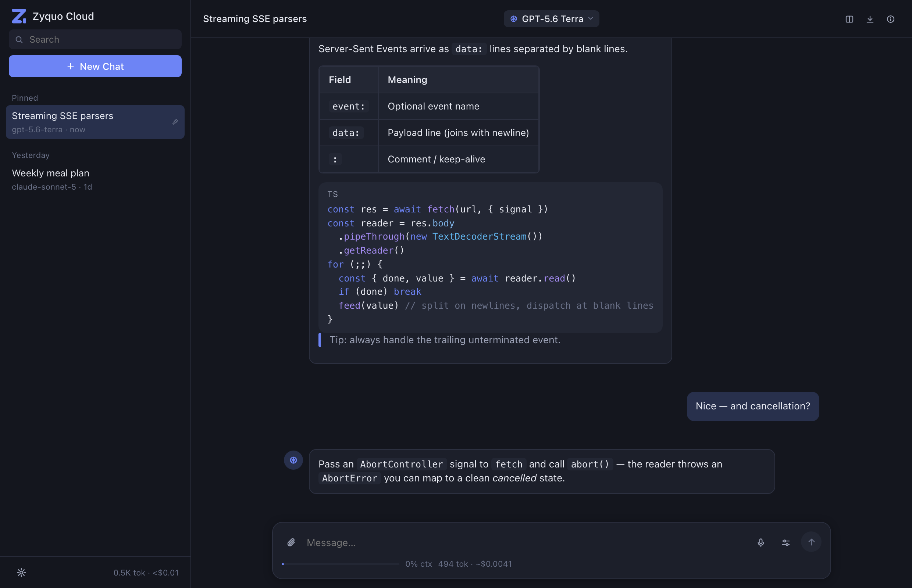Image resolution: width=912 pixels, height=588 pixels.
Task: Click 'claude-sonnet-5 · 1d' chat subtitle
Action: [x=52, y=187]
